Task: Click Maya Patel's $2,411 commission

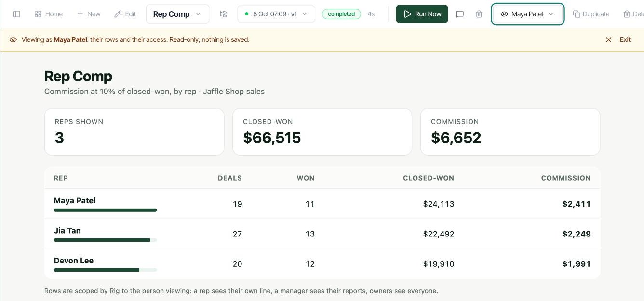Action: click(577, 204)
